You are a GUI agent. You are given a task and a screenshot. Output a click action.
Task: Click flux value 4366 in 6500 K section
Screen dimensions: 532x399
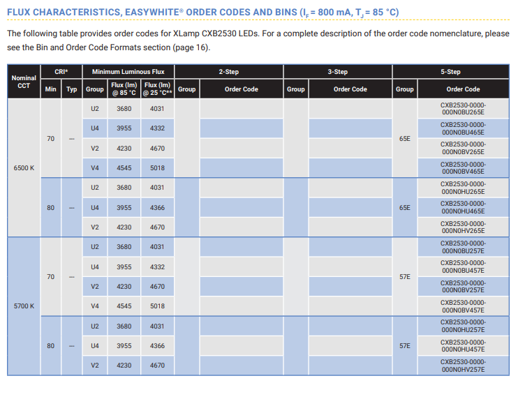157,207
